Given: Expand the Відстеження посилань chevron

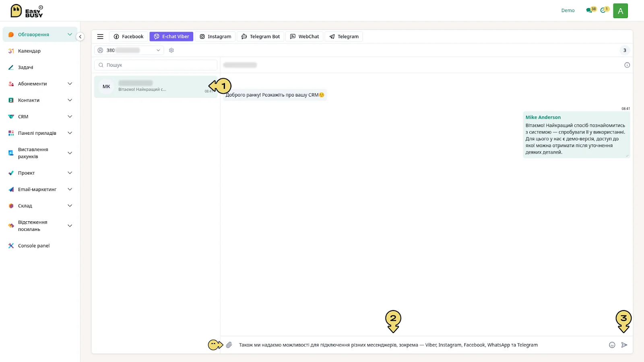Looking at the screenshot, I should [70, 226].
